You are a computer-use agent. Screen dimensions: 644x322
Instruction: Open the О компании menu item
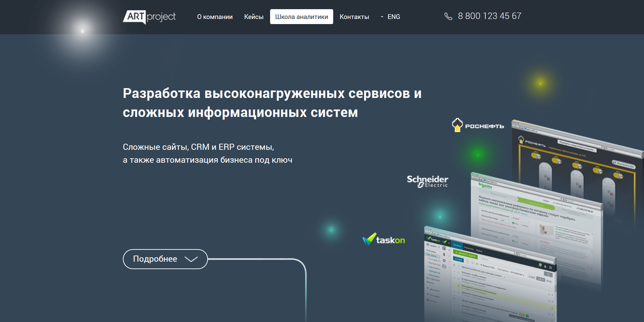tap(215, 17)
